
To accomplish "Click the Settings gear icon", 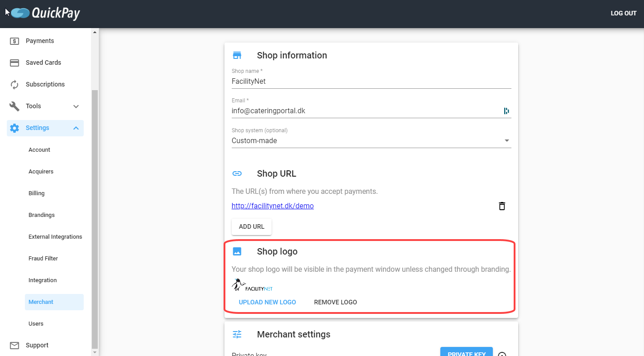I will coord(14,128).
